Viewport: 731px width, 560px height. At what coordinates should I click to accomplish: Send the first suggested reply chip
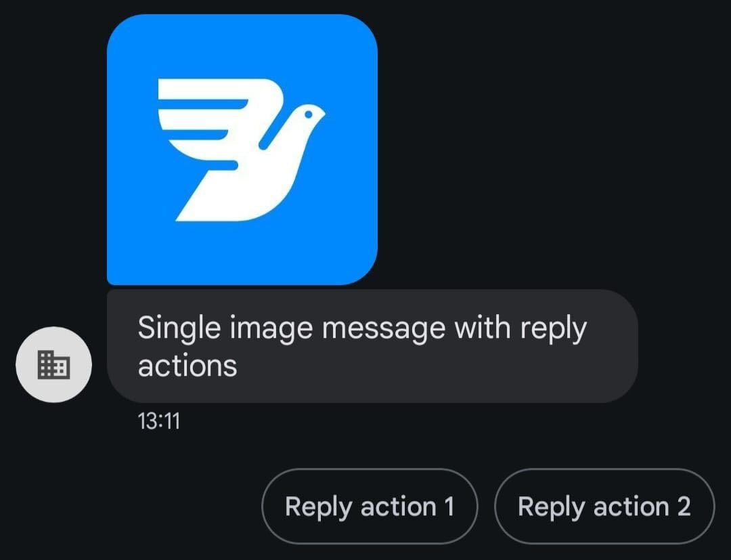370,507
